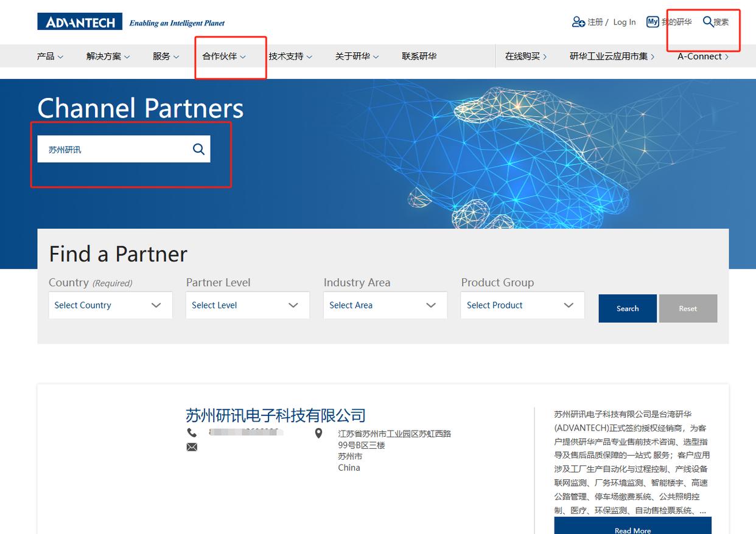Click the China text in address

349,468
